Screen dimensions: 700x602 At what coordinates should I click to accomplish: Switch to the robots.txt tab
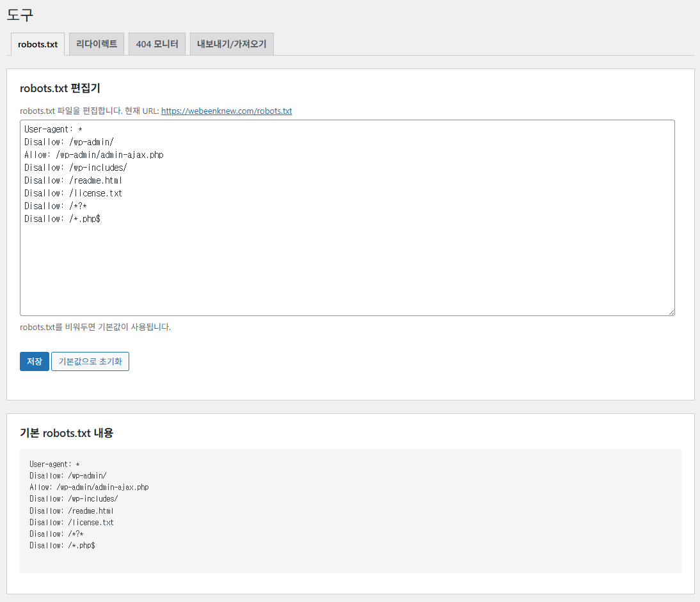(38, 44)
